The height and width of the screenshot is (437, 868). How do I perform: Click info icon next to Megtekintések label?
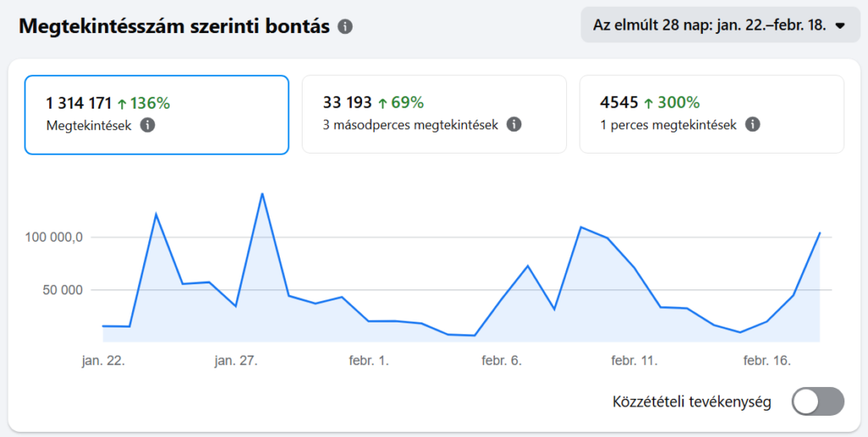point(147,125)
